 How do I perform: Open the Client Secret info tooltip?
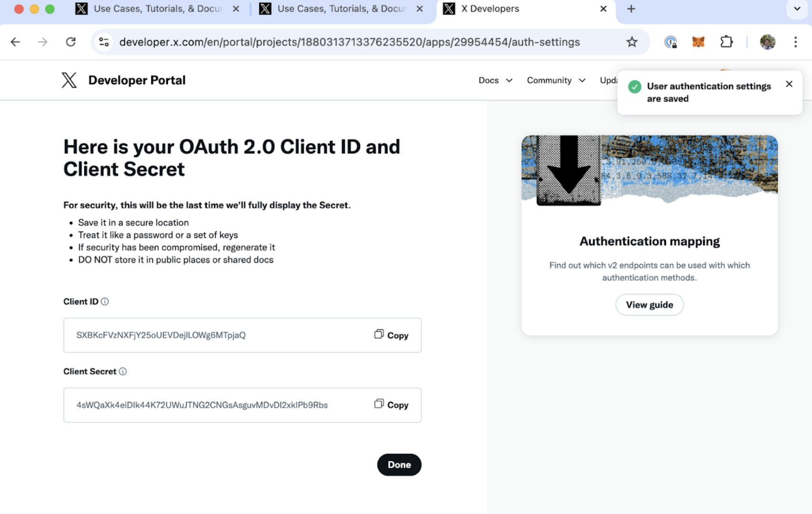click(x=123, y=371)
